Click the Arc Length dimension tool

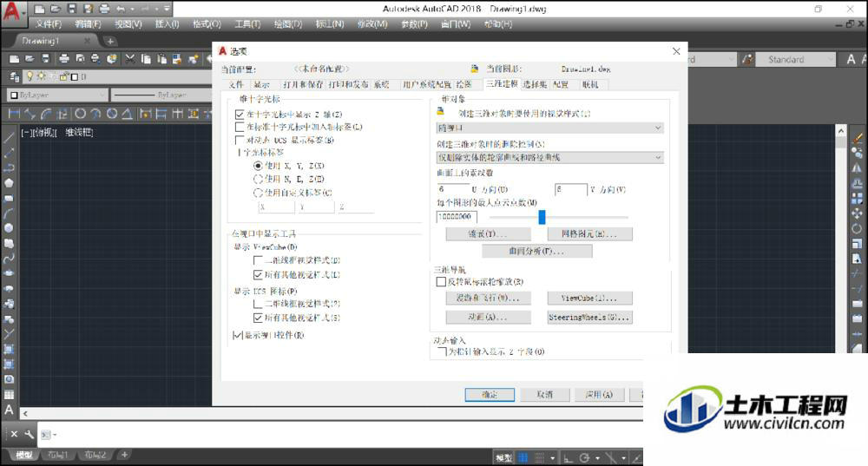(x=46, y=114)
